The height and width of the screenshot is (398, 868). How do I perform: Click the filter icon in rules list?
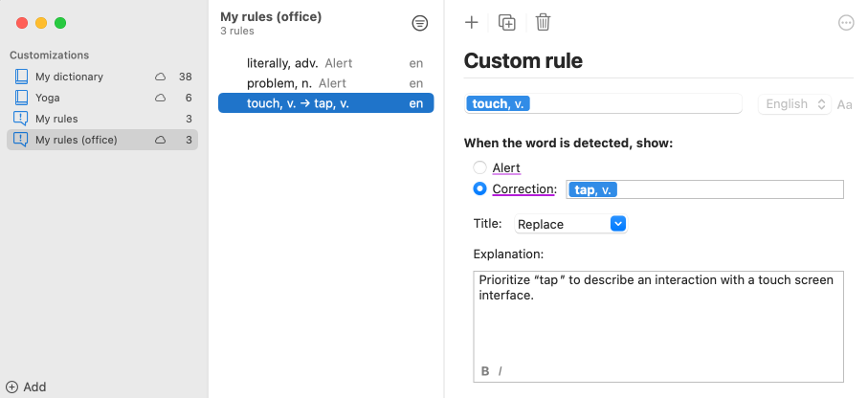coord(419,23)
